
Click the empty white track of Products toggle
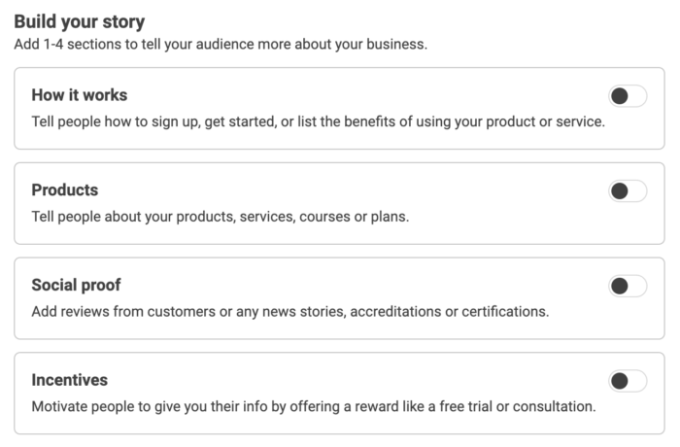click(638, 191)
